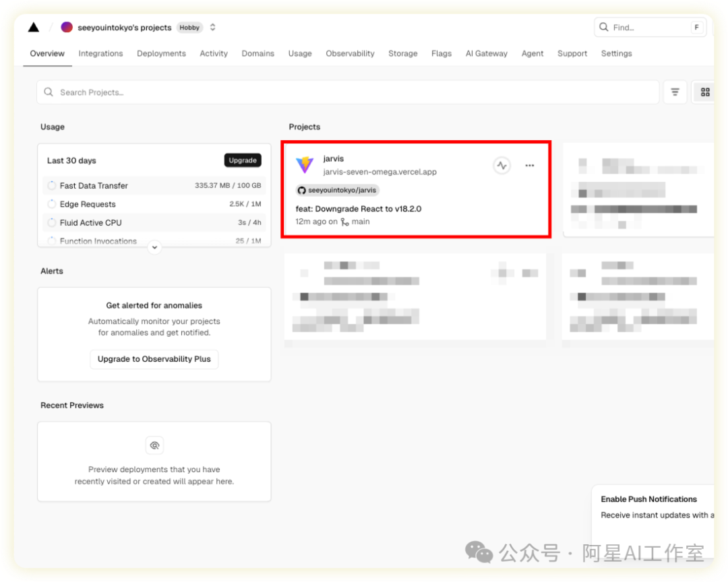The height and width of the screenshot is (582, 728).
Task: Switch to the Usage tab
Action: coord(300,53)
